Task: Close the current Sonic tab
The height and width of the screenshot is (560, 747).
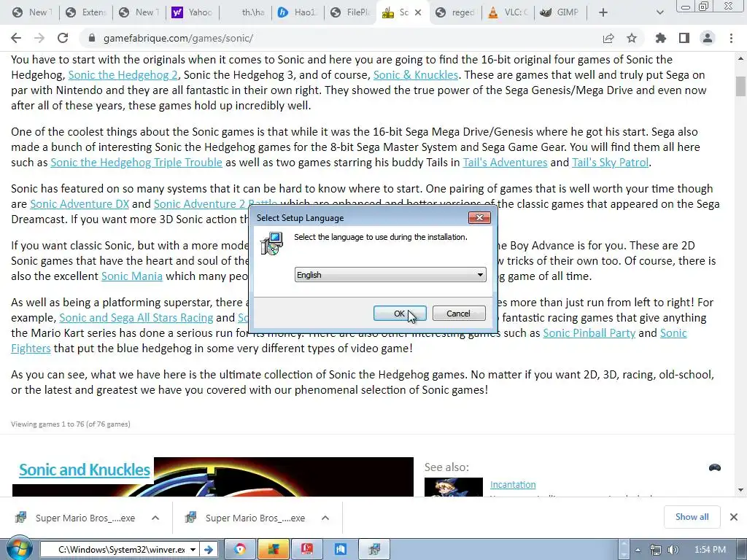Action: pos(418,12)
